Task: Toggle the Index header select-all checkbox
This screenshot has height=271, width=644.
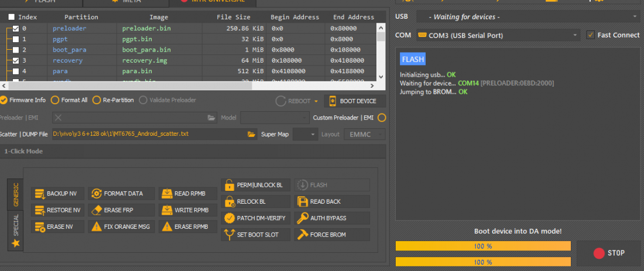Action: point(12,17)
